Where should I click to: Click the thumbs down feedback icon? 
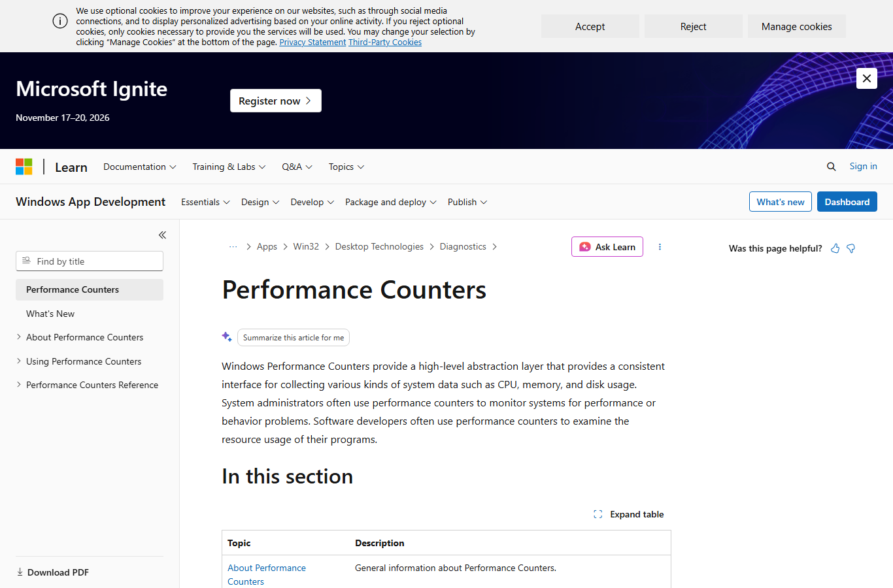[851, 248]
